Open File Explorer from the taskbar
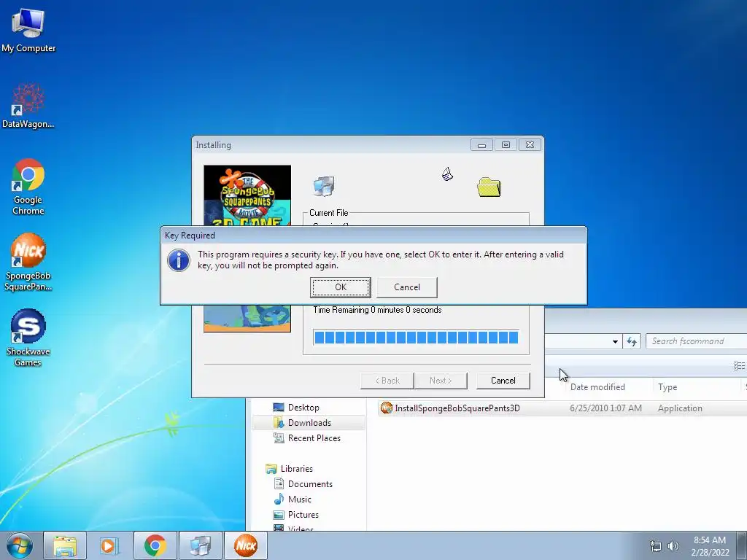This screenshot has width=747, height=560. [x=65, y=545]
